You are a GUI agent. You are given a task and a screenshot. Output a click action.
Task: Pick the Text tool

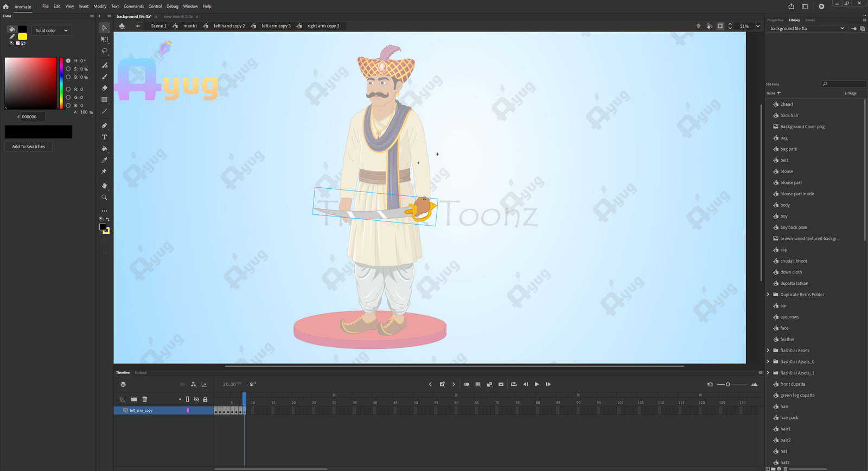coord(105,137)
